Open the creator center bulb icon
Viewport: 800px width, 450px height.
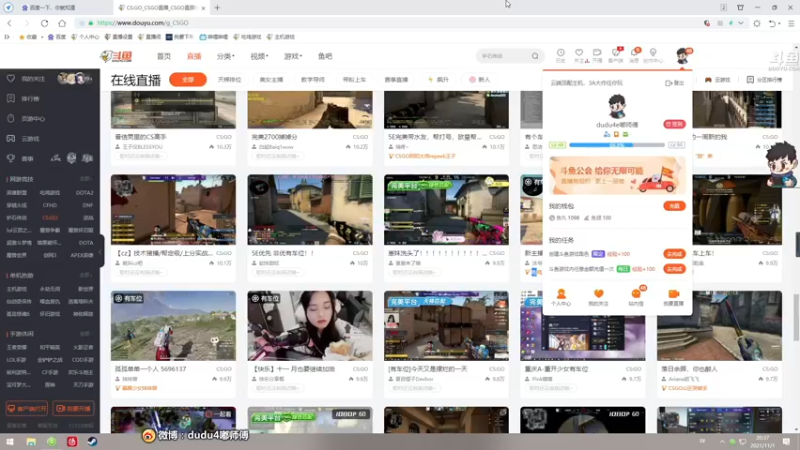[x=653, y=55]
